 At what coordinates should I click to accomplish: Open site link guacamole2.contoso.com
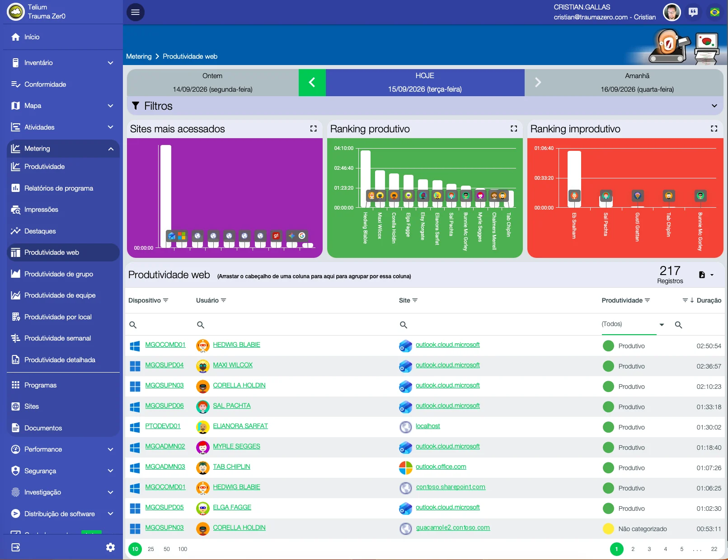tap(453, 527)
